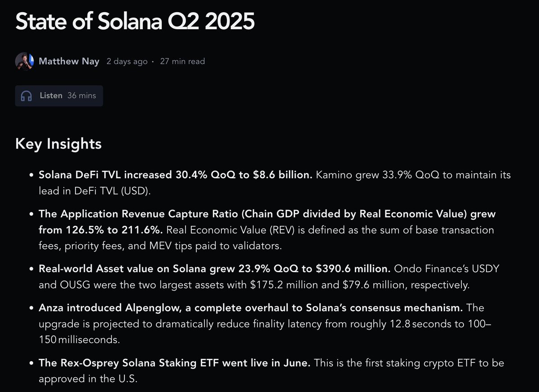Open Matthew Nay's profile avatar
The height and width of the screenshot is (392, 539).
coord(25,61)
